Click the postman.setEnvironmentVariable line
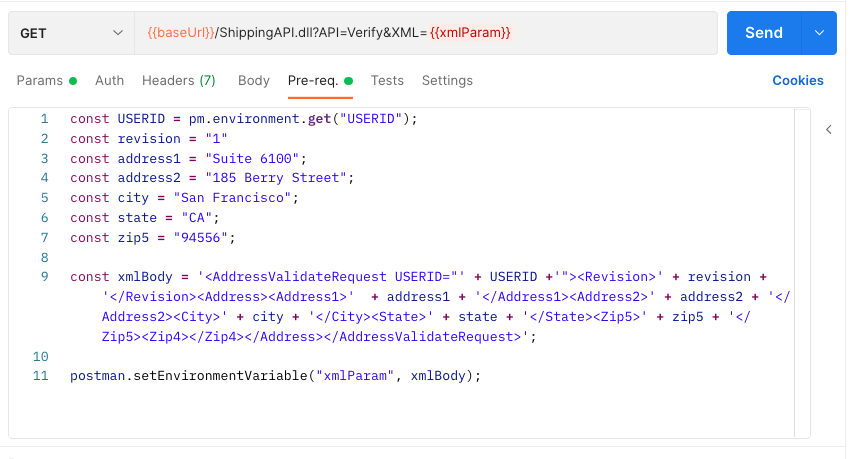This screenshot has height=459, width=852. click(275, 376)
